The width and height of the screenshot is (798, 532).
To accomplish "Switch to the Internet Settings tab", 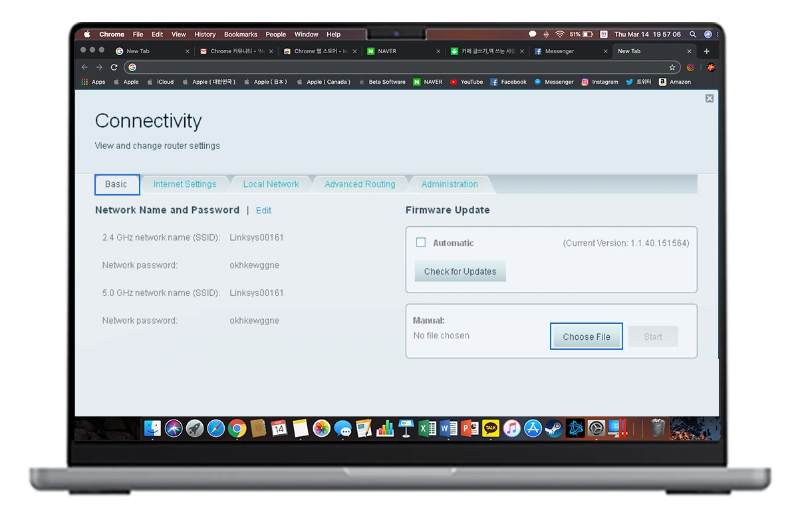I will pos(185,184).
